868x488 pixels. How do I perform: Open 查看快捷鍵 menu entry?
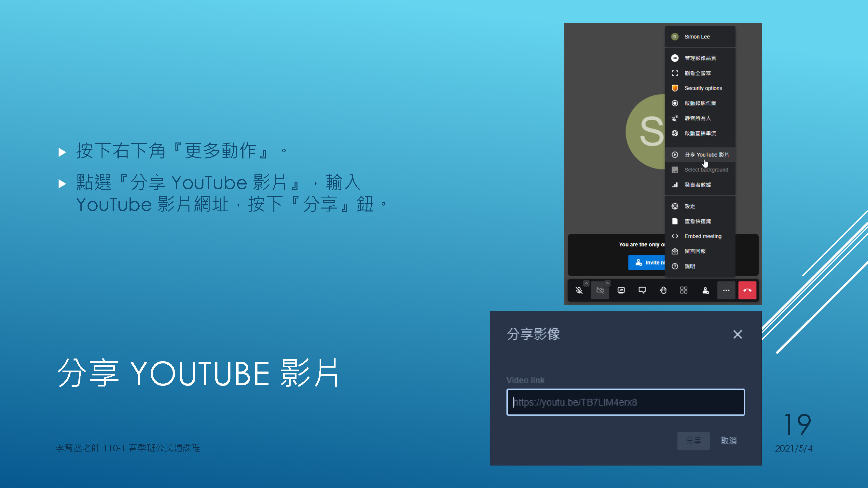pyautogui.click(x=700, y=221)
